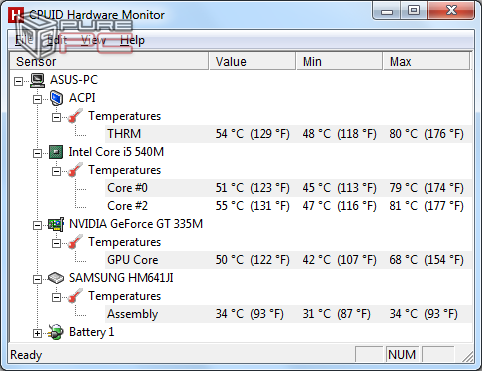Minimize the CPUID Hardware Monitor window
482x371 pixels.
[387, 11]
